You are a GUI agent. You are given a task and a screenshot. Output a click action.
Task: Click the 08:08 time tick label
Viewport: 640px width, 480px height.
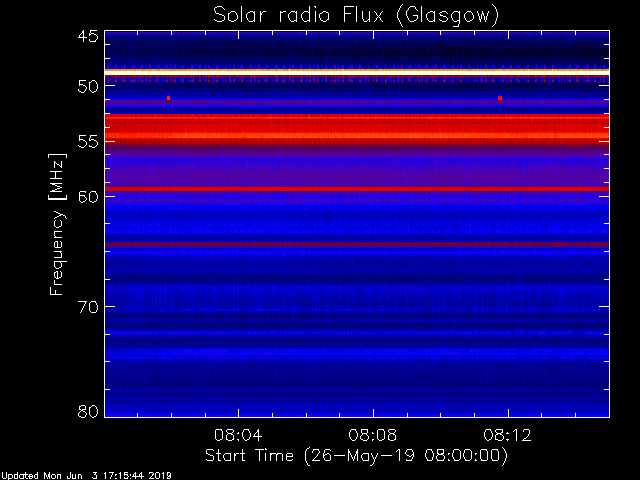[373, 435]
